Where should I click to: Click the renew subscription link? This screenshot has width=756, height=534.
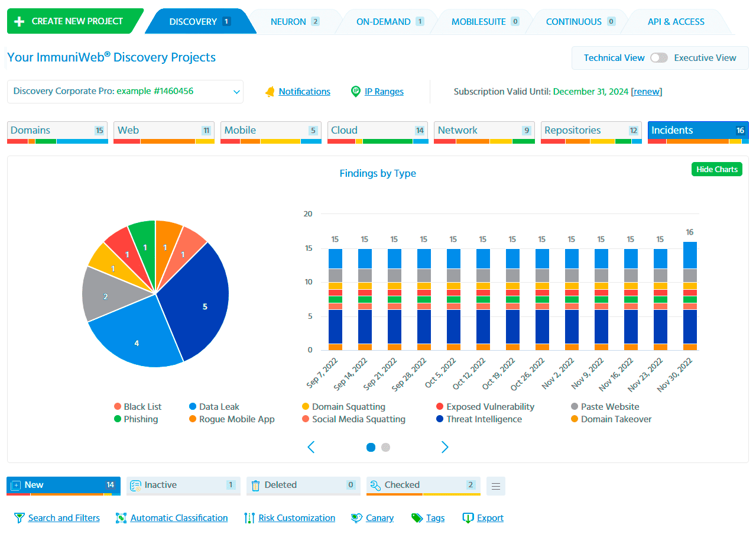(x=647, y=92)
